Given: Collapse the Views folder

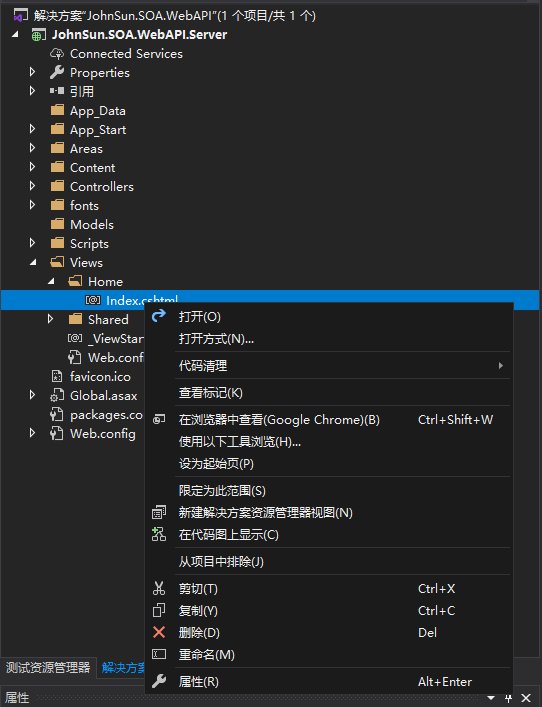Looking at the screenshot, I should pos(33,262).
